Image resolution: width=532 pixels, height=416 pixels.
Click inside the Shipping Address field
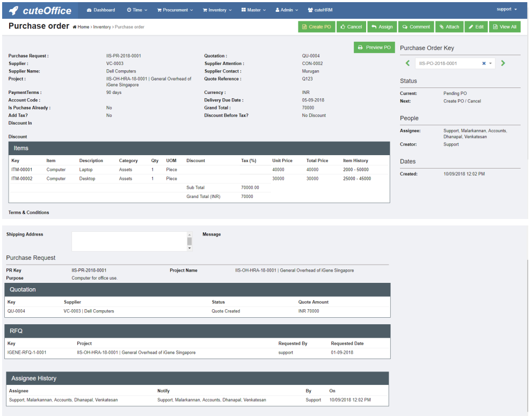click(x=129, y=241)
